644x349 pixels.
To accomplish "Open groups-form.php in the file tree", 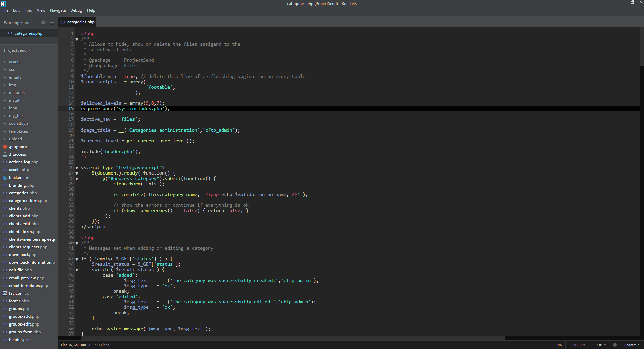I will pos(25,332).
